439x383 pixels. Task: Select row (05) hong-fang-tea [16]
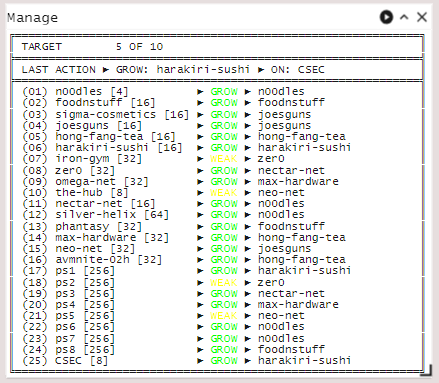tap(187, 136)
